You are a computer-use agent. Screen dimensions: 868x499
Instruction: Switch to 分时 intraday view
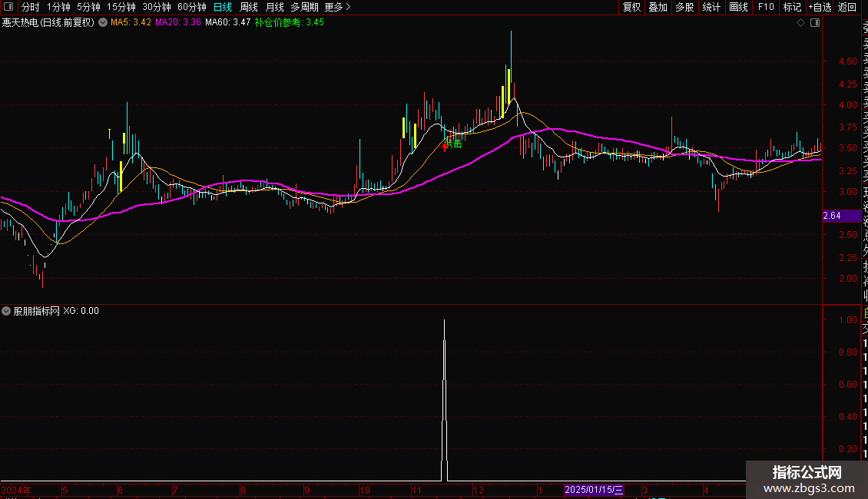click(31, 7)
